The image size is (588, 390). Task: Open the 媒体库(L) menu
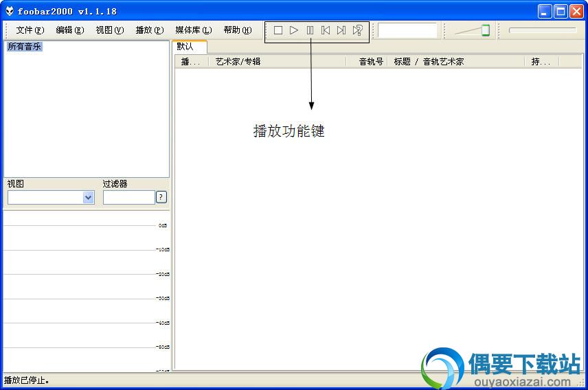[194, 30]
